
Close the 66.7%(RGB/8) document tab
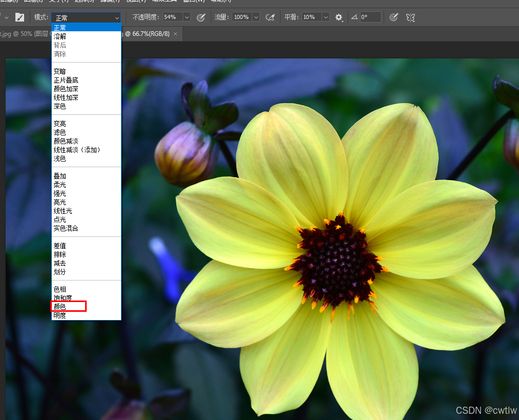[175, 34]
